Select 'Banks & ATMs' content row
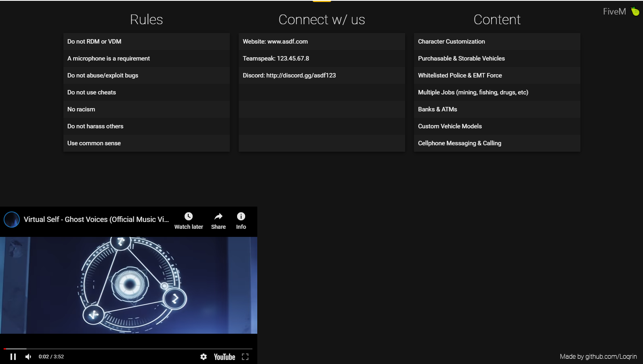 pyautogui.click(x=497, y=109)
